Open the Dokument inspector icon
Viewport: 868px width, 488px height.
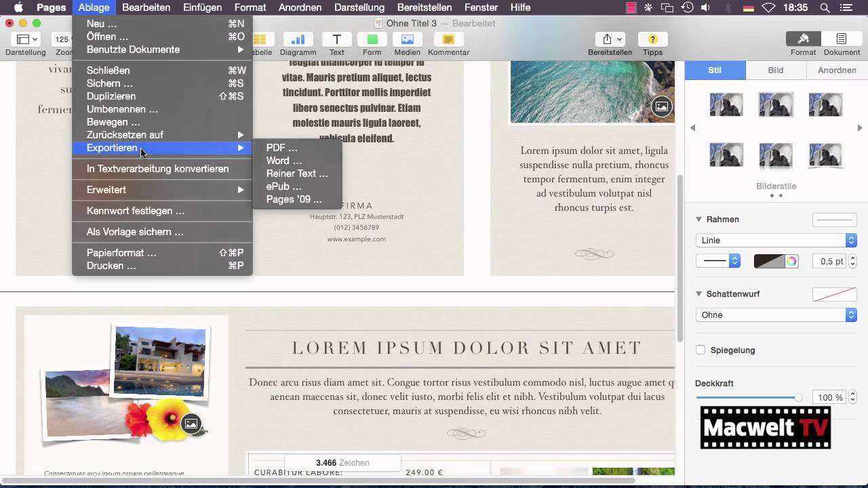842,39
